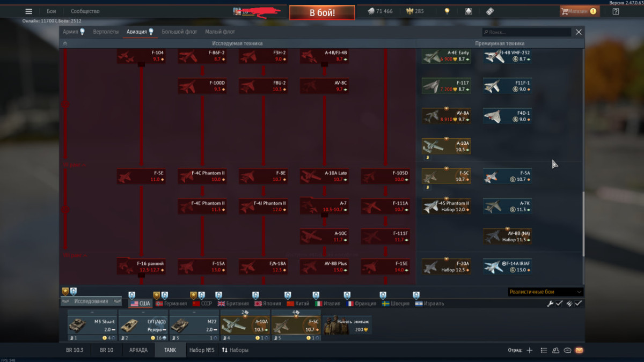Select the F-4C Phantom II aircraft
644x362 pixels.
(202, 176)
